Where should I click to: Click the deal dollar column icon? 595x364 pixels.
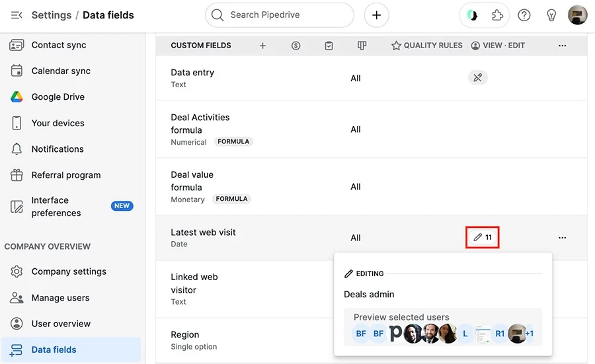pos(296,46)
